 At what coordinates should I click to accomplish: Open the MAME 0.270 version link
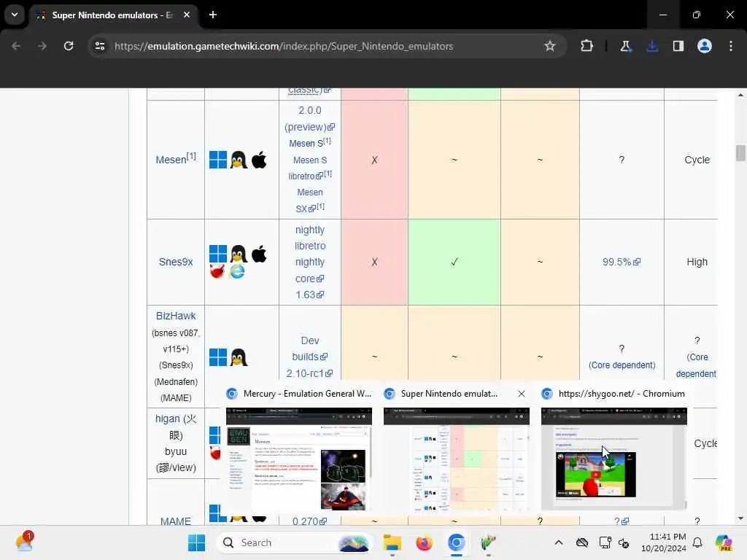click(309, 521)
